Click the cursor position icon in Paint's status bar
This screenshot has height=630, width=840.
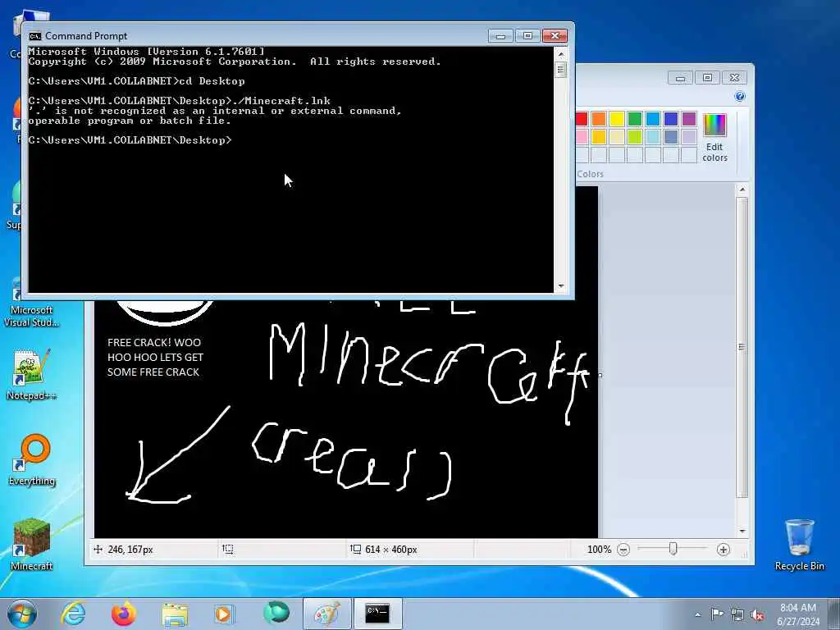(x=98, y=549)
